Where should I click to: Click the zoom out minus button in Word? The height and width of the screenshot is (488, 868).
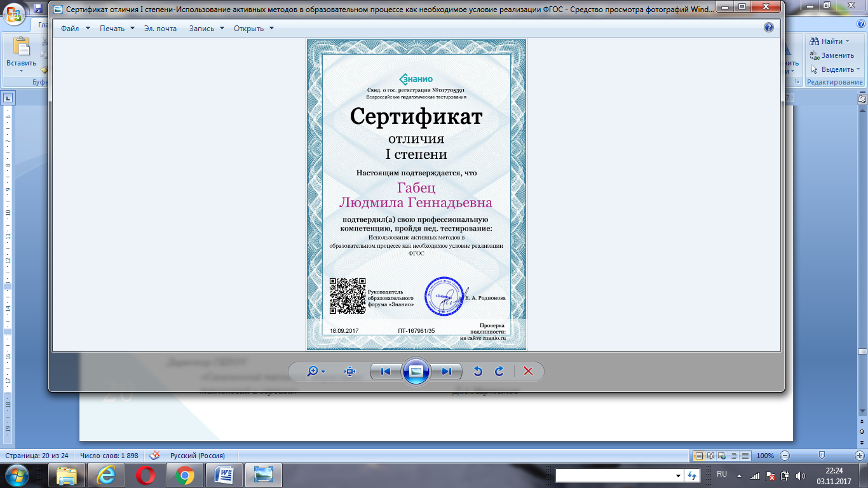(785, 456)
